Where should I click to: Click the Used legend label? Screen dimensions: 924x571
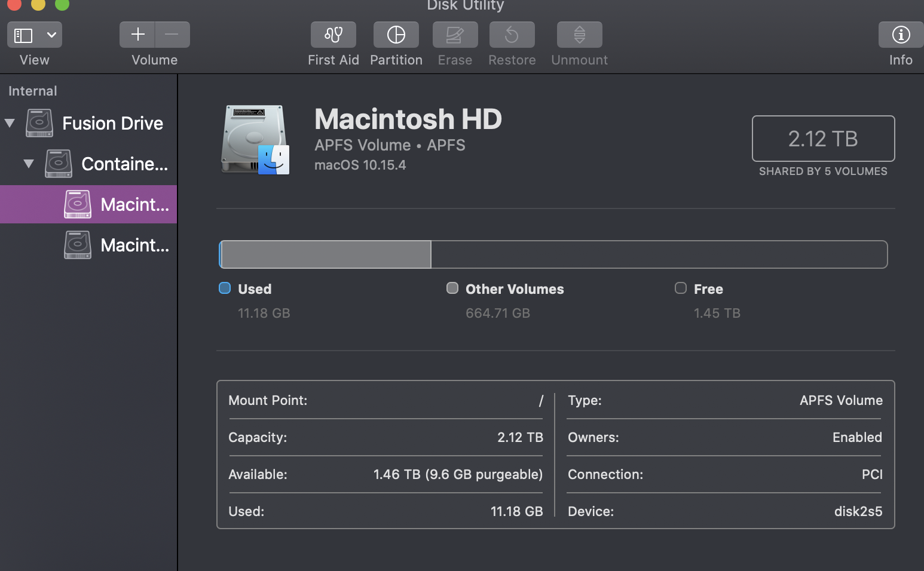coord(255,289)
